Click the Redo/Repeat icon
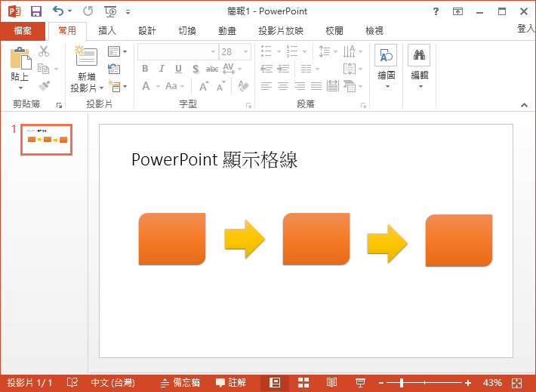The height and width of the screenshot is (392, 536). coord(88,11)
